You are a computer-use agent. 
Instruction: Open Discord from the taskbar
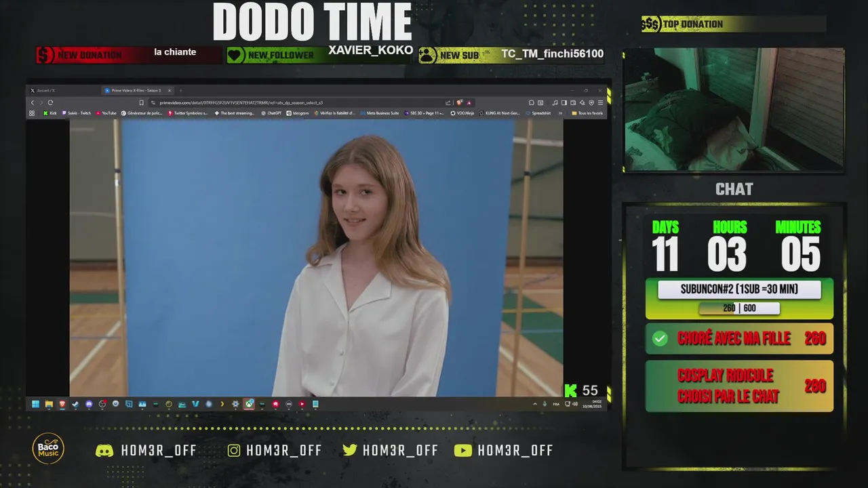pyautogui.click(x=89, y=404)
